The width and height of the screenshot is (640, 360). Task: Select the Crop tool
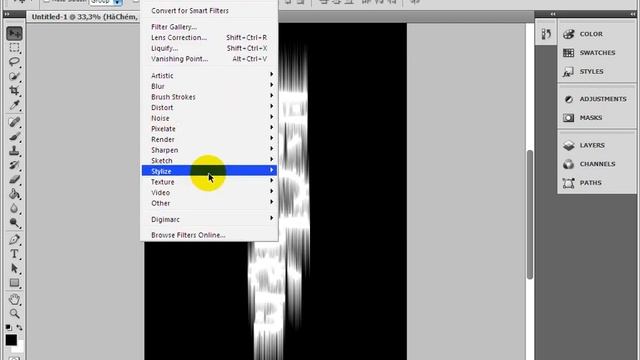14,91
